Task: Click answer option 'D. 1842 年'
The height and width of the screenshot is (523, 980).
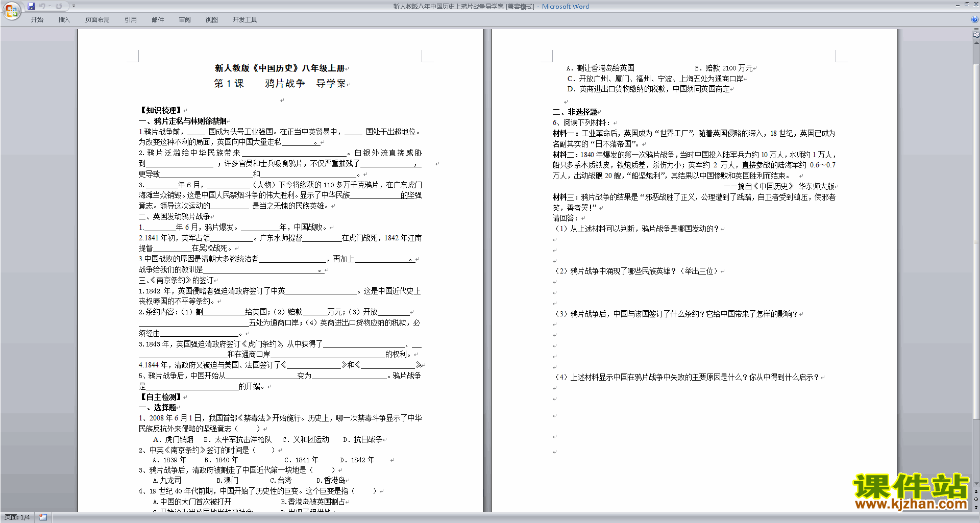Action: point(357,460)
